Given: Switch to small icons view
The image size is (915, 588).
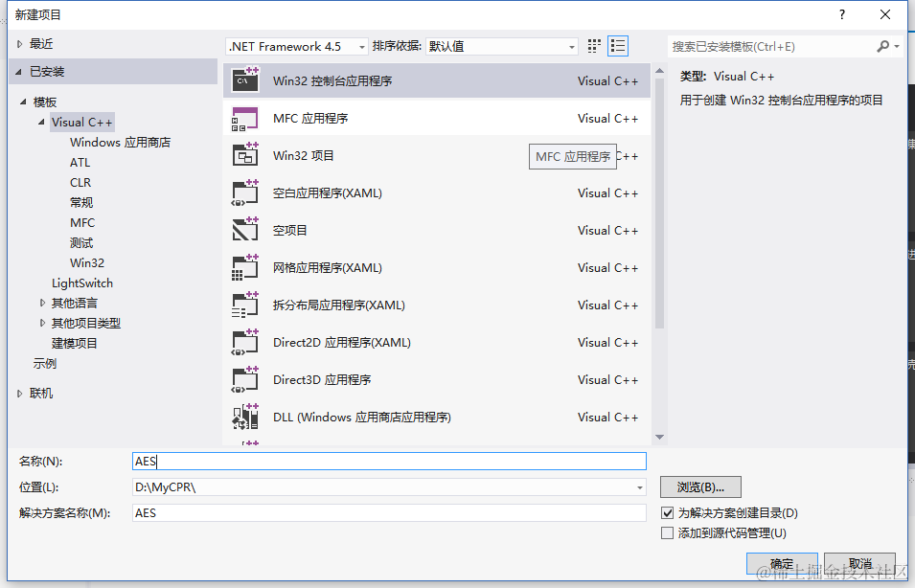Looking at the screenshot, I should point(594,46).
